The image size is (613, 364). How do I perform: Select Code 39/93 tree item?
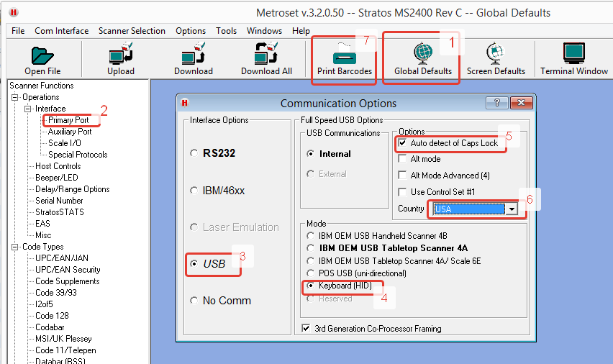coord(56,293)
